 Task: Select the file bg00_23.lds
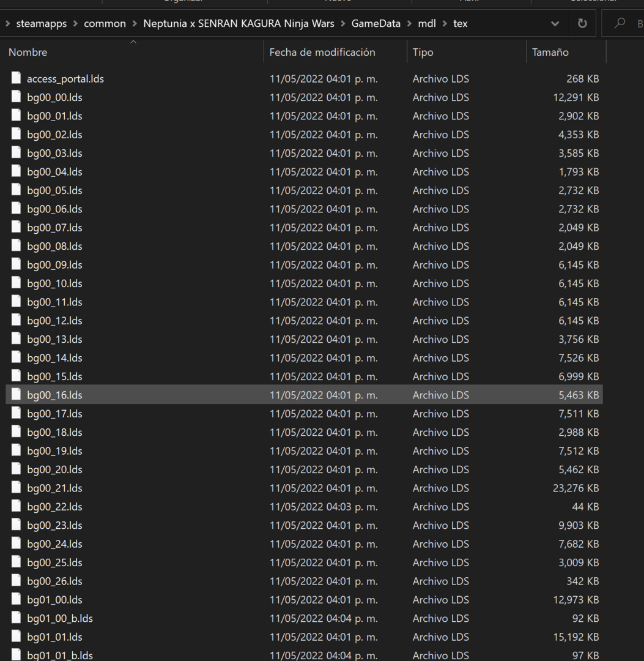pos(54,525)
